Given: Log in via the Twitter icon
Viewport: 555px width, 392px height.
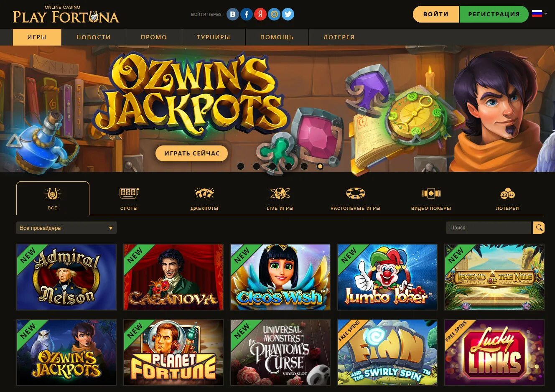Looking at the screenshot, I should click(288, 14).
